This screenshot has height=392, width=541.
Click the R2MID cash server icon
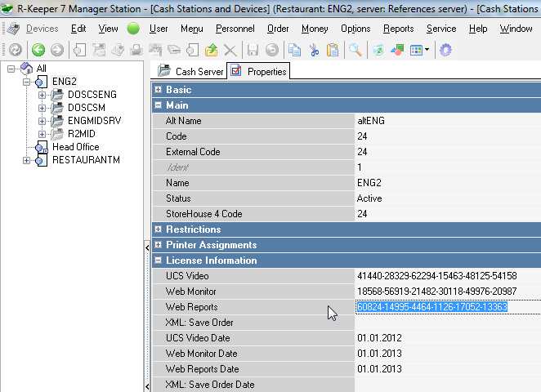[57, 134]
